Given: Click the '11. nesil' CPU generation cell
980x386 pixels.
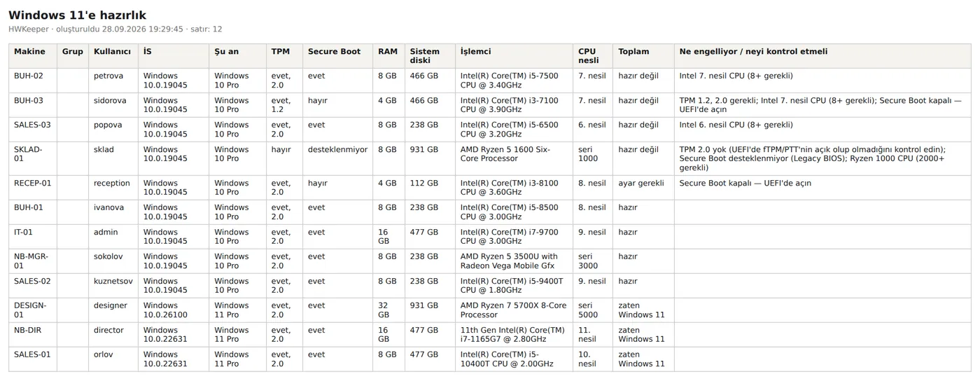Looking at the screenshot, I should click(x=593, y=335).
